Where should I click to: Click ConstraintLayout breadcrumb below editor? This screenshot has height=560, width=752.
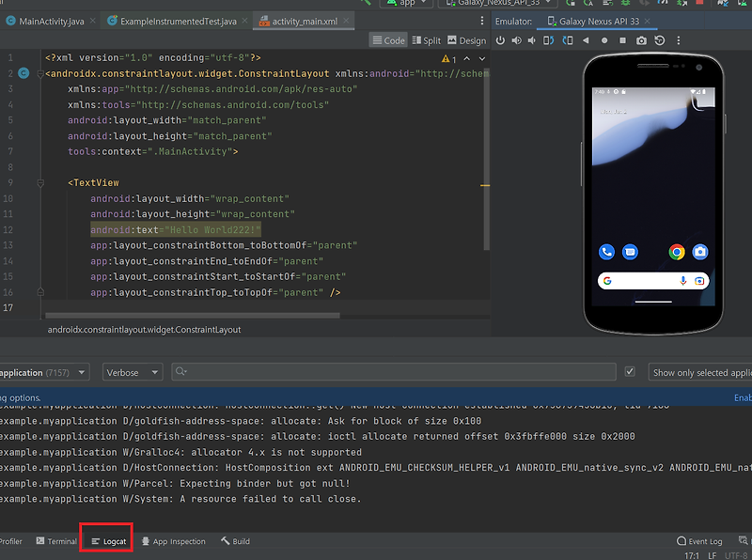[144, 330]
